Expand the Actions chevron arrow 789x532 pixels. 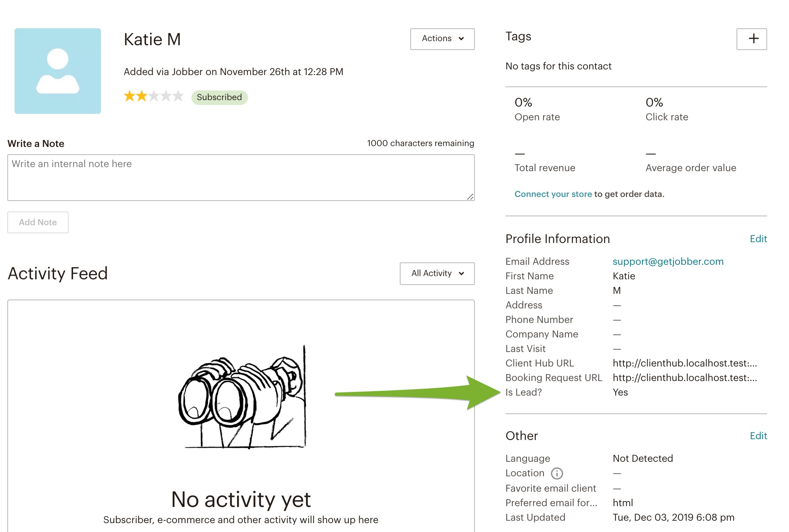(x=460, y=39)
